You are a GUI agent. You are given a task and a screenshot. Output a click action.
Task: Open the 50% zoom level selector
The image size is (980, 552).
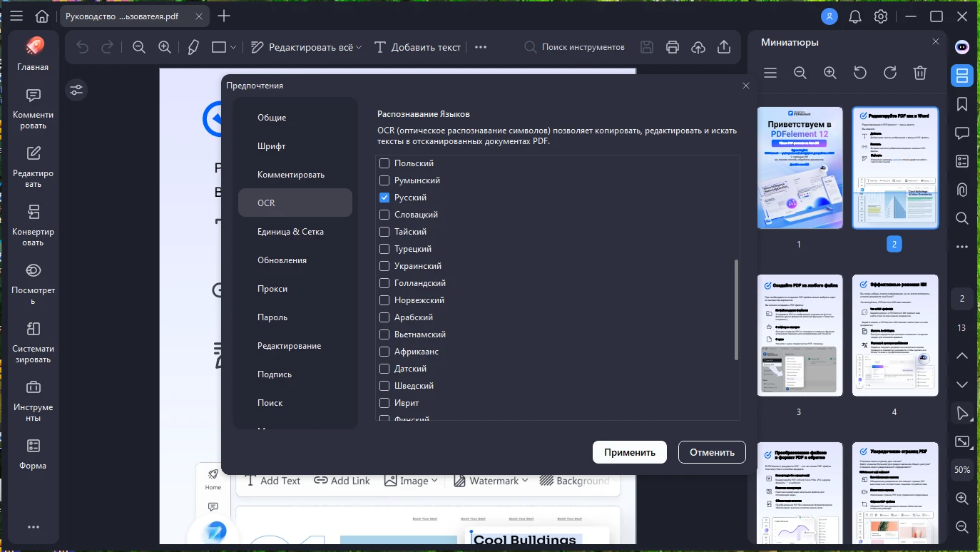point(962,470)
